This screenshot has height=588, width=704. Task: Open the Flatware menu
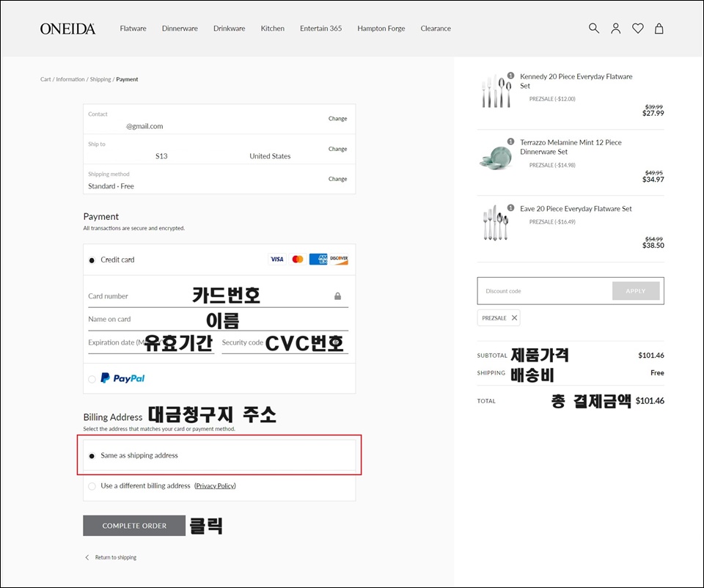[x=133, y=29]
